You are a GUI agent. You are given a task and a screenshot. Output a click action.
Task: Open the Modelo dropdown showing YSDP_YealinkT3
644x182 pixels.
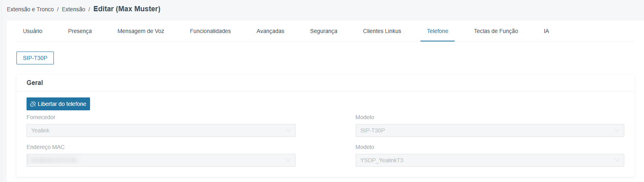[490, 160]
